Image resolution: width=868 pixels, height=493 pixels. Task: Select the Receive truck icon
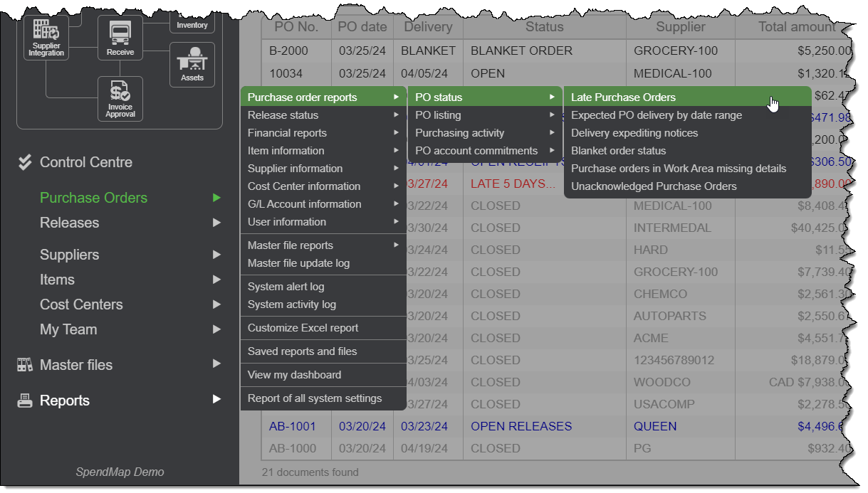point(119,33)
